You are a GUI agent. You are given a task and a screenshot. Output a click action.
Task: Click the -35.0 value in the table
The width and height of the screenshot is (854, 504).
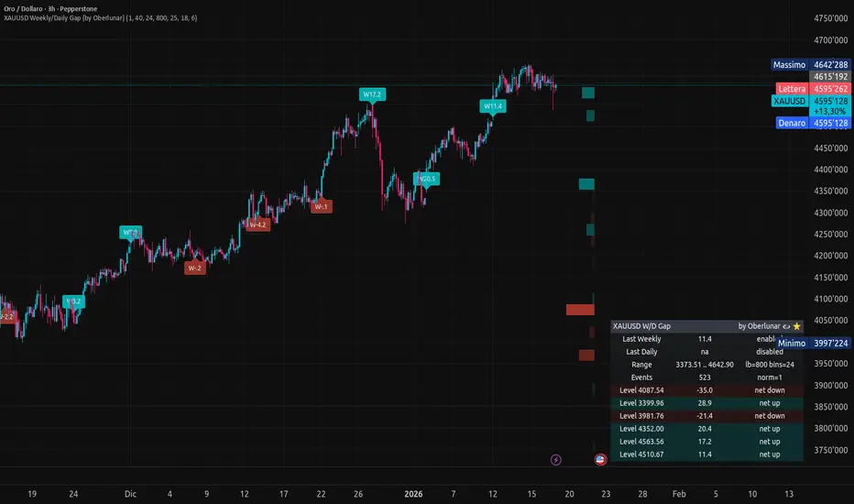705,390
